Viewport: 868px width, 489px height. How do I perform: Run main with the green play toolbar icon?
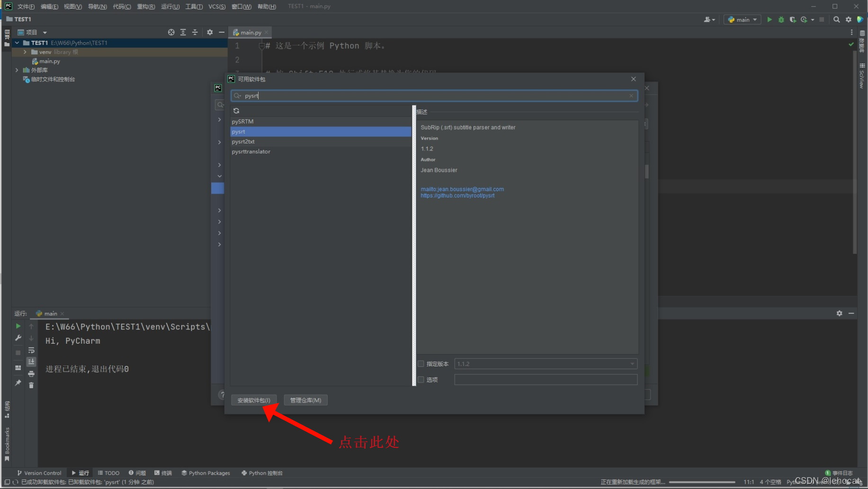point(770,19)
